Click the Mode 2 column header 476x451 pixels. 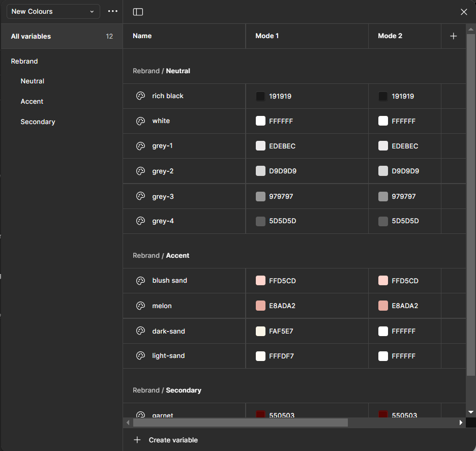[390, 36]
